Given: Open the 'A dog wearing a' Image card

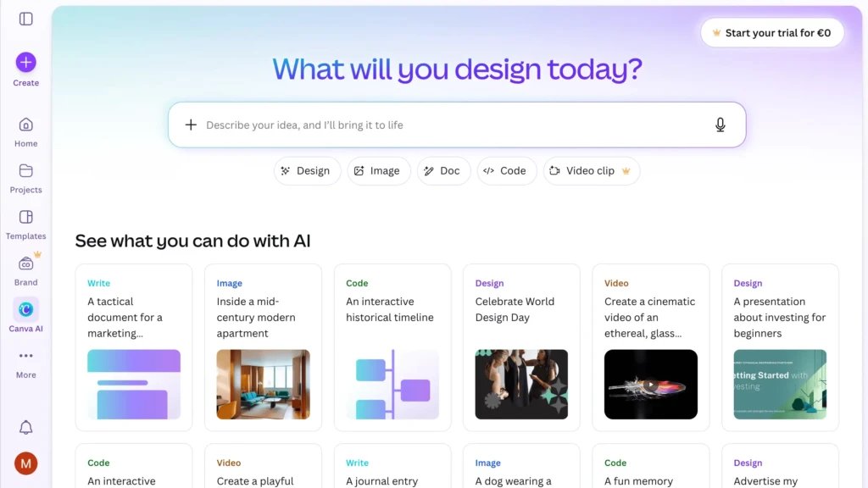Looking at the screenshot, I should click(521, 466).
